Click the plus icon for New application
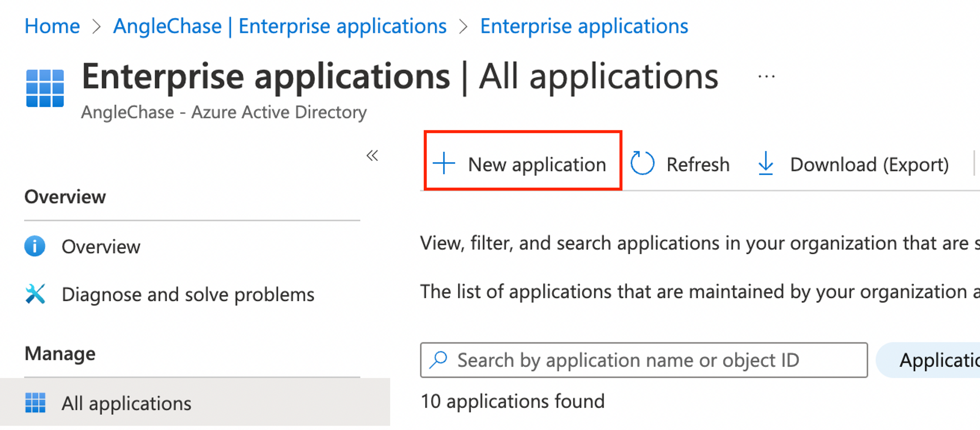 [x=444, y=164]
